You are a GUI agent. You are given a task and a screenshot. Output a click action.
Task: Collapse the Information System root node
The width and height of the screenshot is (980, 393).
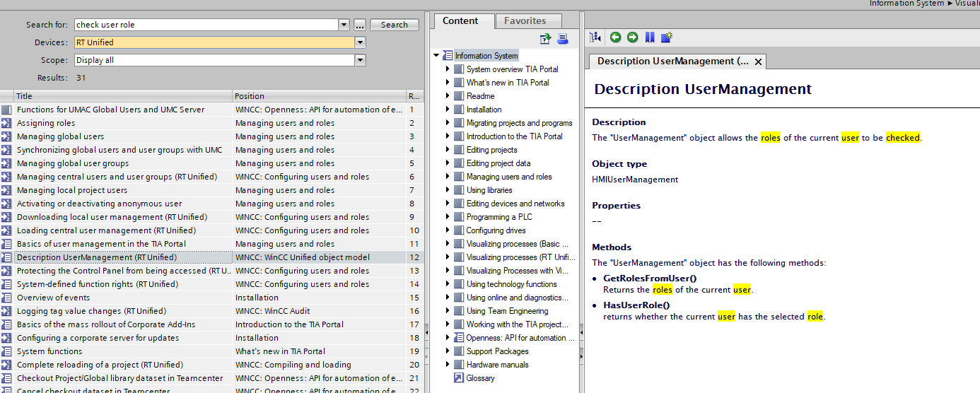point(437,56)
